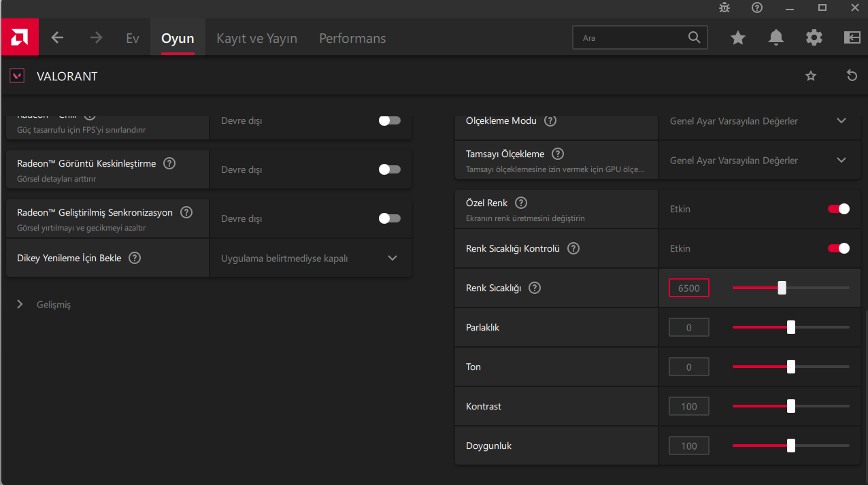Open the favorites star in the top bar
Screen dimensions: 868x485
738,38
